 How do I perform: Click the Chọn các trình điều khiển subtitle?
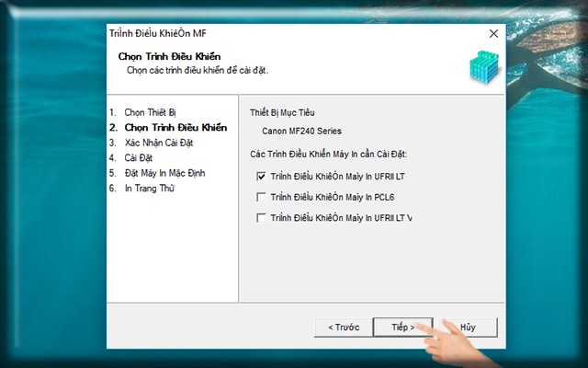coord(198,70)
